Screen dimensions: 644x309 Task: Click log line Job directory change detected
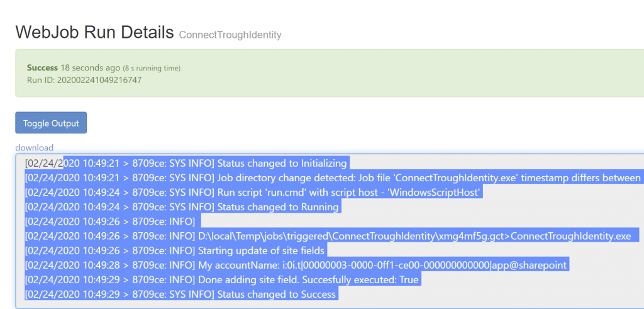click(x=333, y=178)
